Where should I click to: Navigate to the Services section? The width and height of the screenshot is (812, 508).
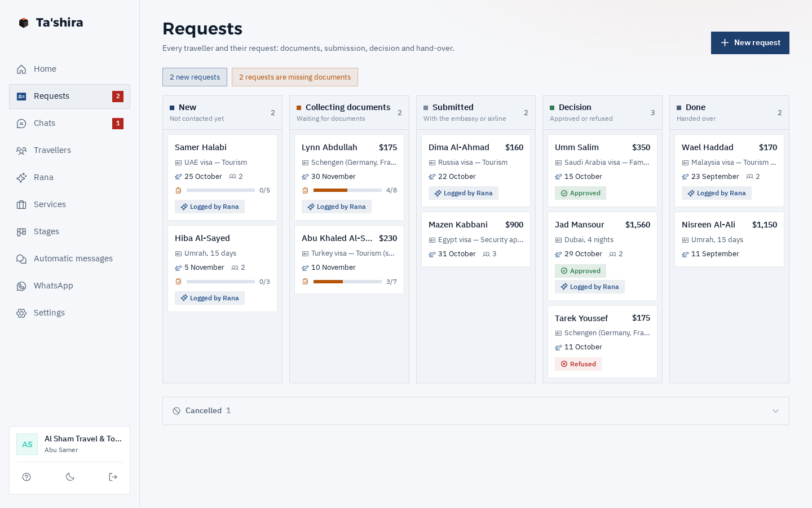click(69, 205)
